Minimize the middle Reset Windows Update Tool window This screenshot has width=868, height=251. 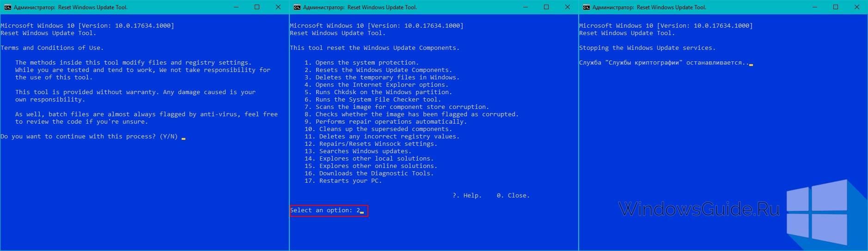click(x=525, y=7)
